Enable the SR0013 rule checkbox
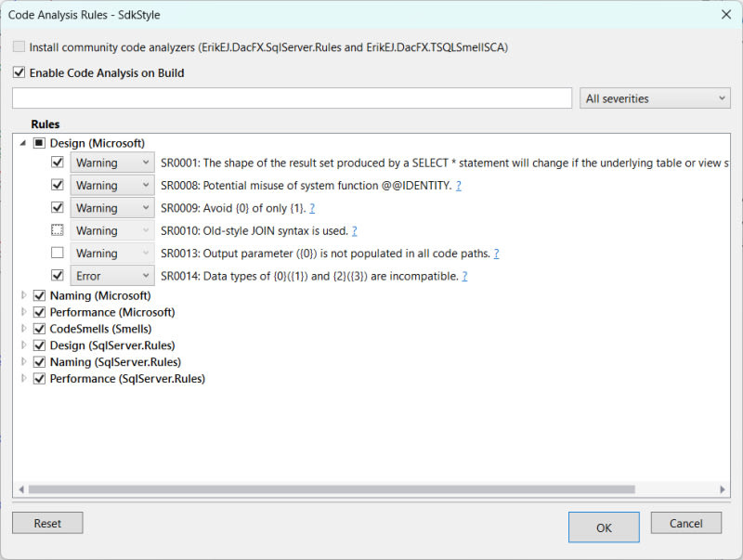743x560 pixels. click(x=58, y=253)
